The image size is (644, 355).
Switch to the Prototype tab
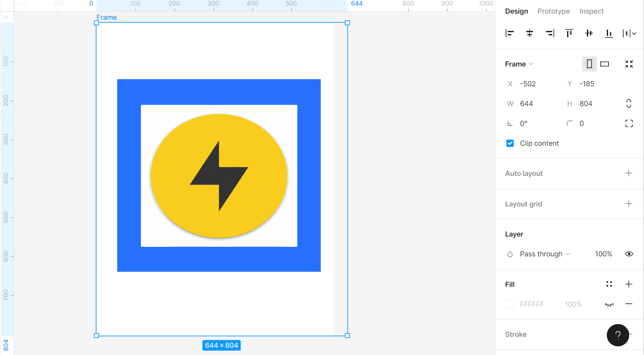[553, 11]
